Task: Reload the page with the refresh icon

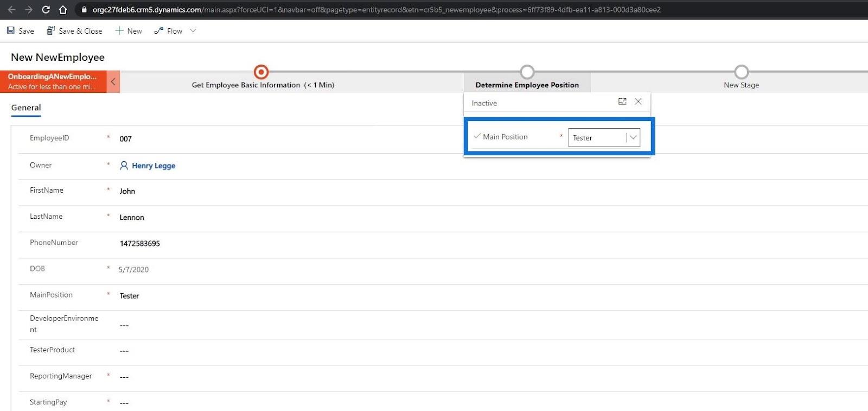Action: coord(46,10)
